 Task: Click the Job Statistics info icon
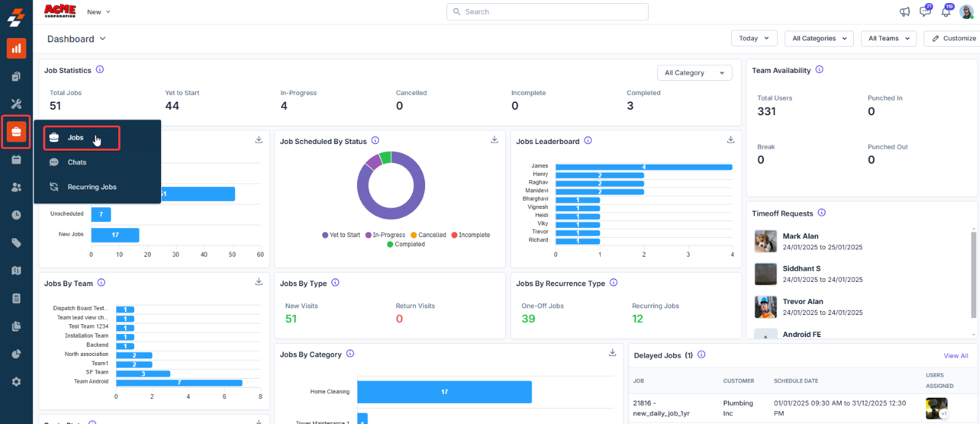pyautogui.click(x=100, y=70)
